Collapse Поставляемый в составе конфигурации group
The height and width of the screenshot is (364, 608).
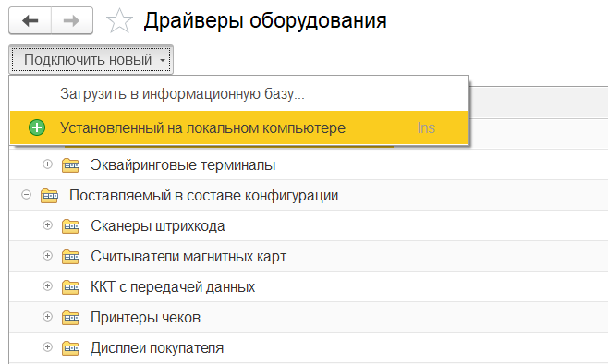tap(27, 194)
